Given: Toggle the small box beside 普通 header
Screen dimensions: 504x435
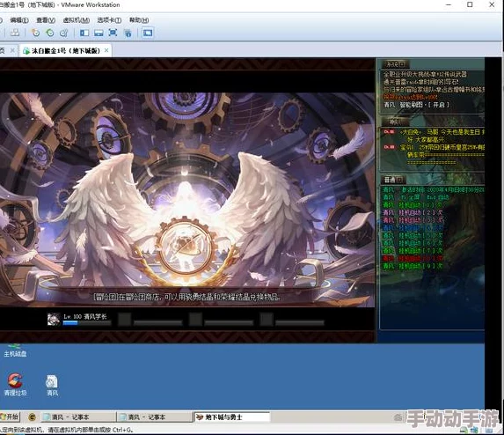Looking at the screenshot, I should (x=399, y=180).
